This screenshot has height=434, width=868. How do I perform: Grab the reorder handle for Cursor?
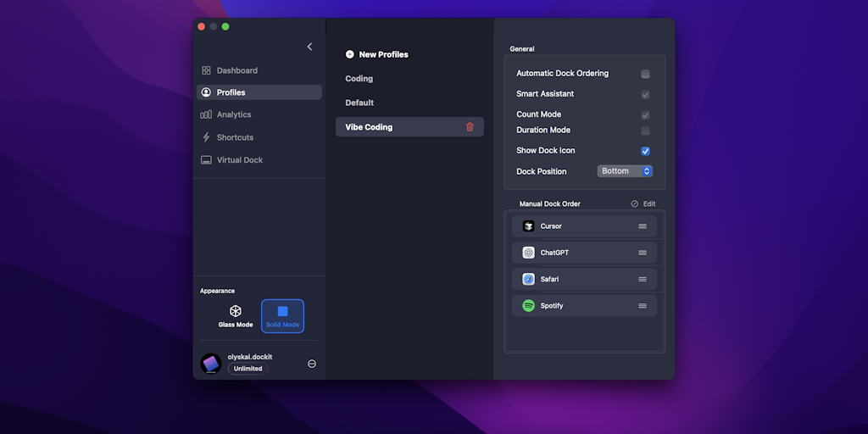click(643, 225)
